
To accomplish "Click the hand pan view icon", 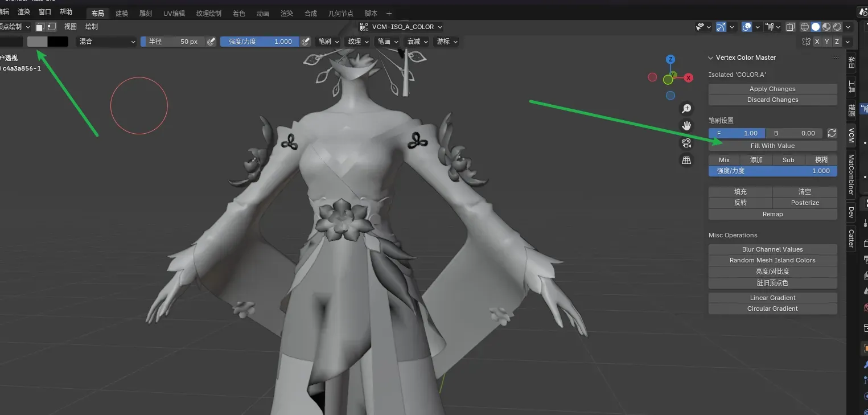I will 686,125.
